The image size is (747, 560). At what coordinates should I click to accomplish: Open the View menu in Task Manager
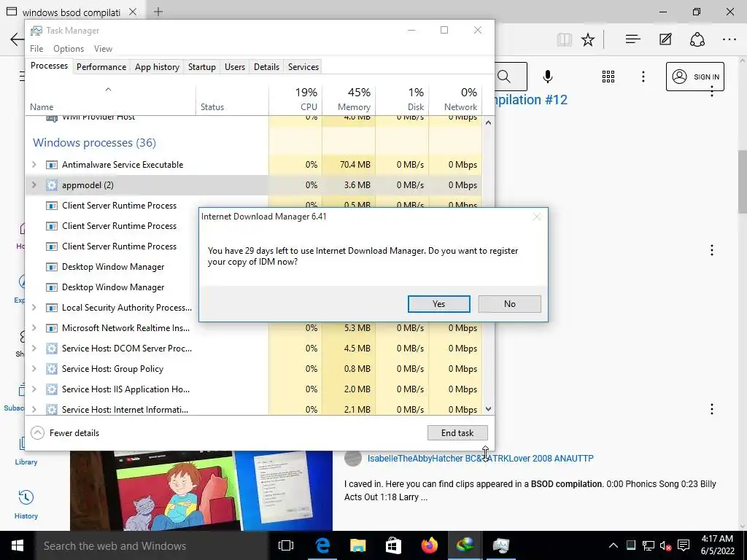coord(103,49)
